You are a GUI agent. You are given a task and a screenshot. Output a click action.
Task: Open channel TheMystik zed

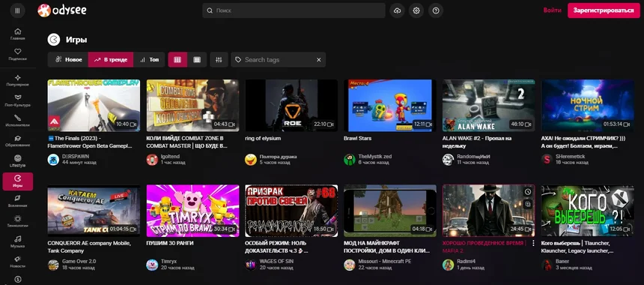point(375,157)
